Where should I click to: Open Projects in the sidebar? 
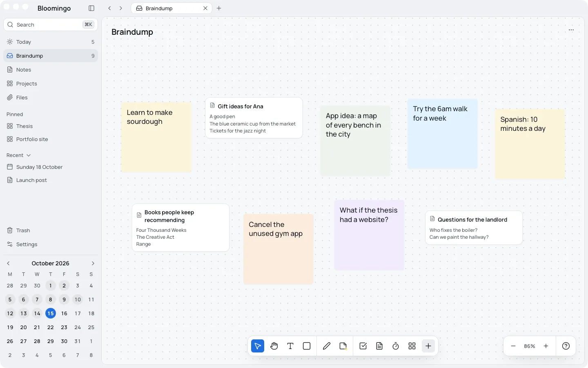(51, 84)
